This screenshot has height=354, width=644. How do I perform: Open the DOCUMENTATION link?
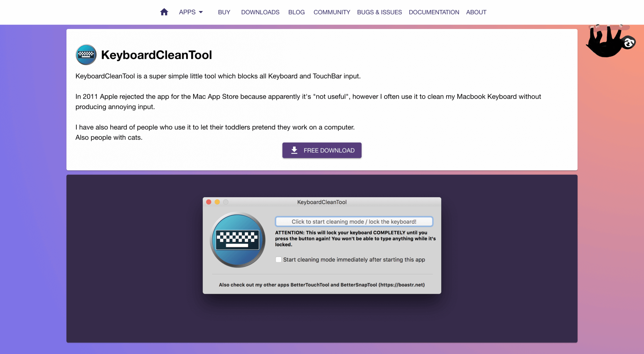[x=434, y=12]
